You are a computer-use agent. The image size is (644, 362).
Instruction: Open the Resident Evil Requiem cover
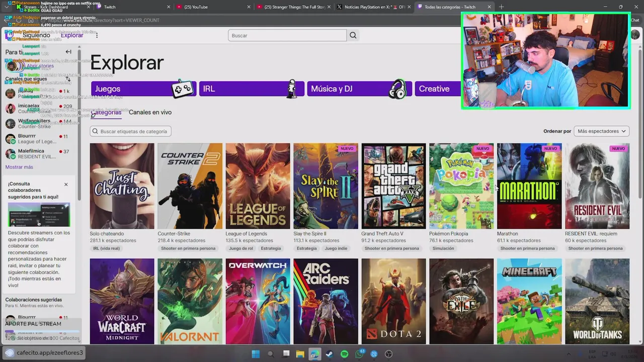pos(597,186)
